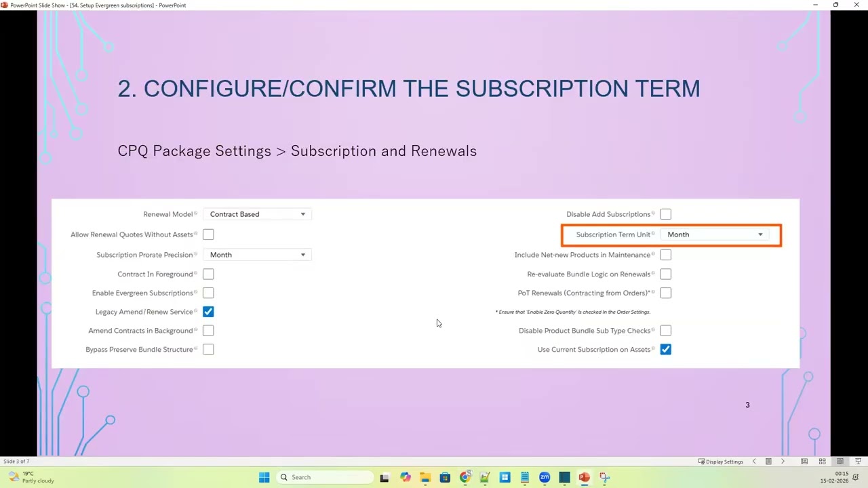The height and width of the screenshot is (488, 868).
Task: Click the 'Slide 3 of 7' indicator
Action: coord(16,462)
